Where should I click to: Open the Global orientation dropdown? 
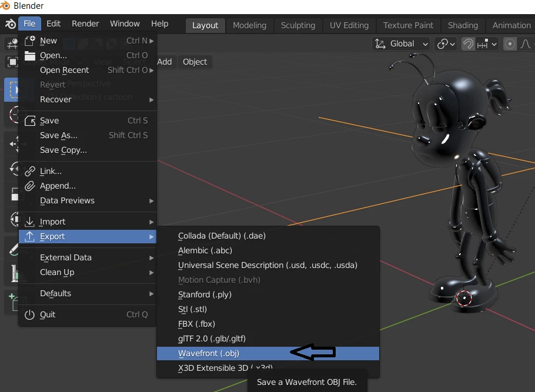point(401,43)
